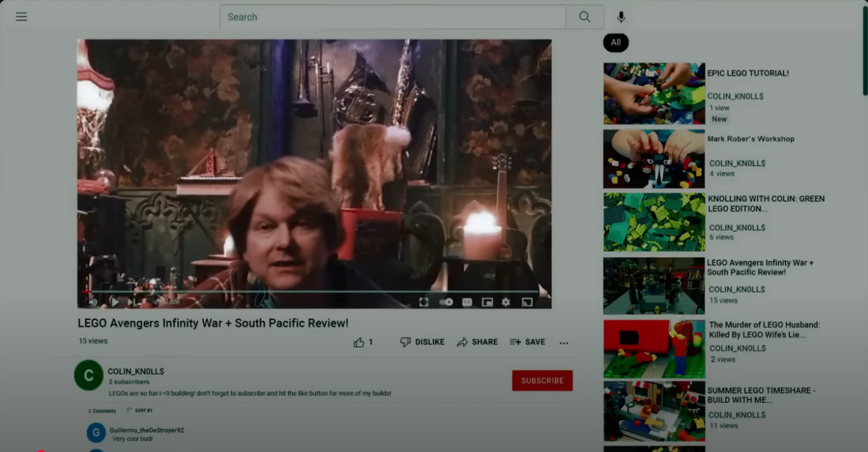Skip to the next video in the player
The image size is (868, 452).
[131, 302]
